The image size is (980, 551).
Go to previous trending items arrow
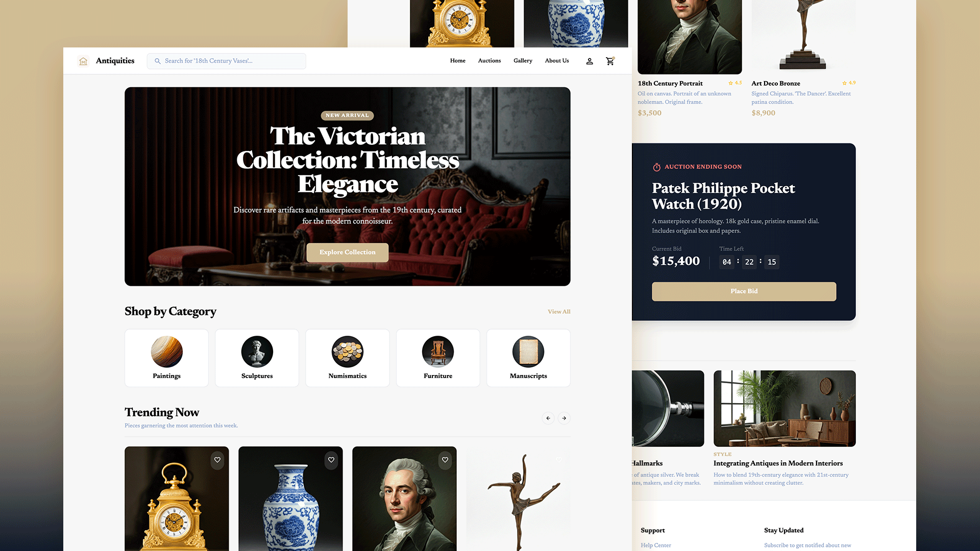click(548, 418)
